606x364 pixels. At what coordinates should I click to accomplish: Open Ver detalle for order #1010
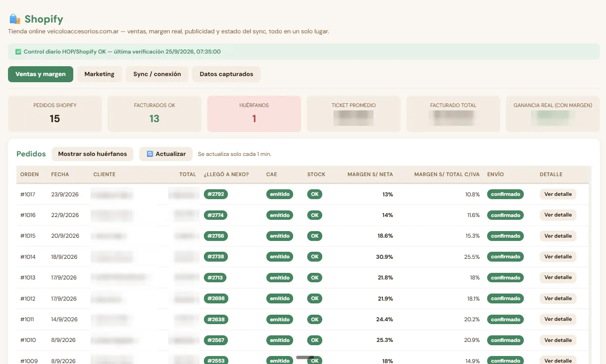pyautogui.click(x=558, y=340)
